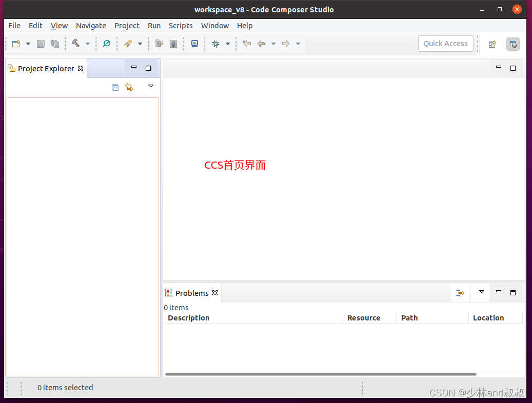Click the New file toolbar icon
532x403 pixels.
point(16,44)
